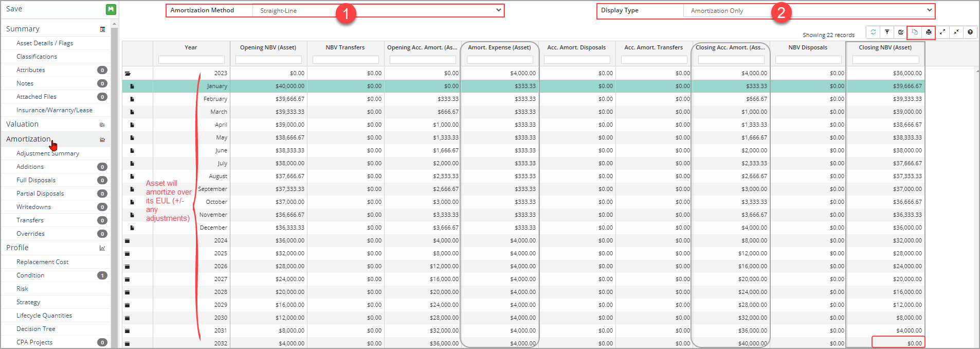Click the copy/export pages icon
The width and height of the screenshot is (980, 349).
915,32
